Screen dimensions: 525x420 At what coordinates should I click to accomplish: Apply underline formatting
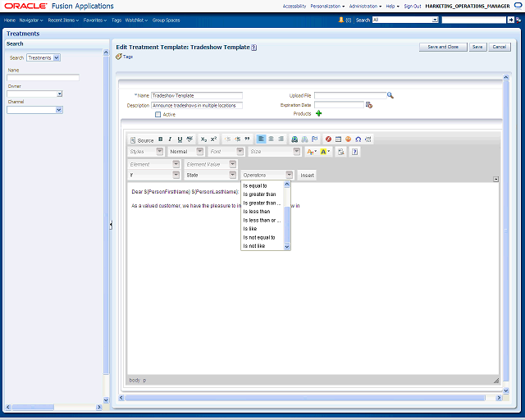point(180,139)
